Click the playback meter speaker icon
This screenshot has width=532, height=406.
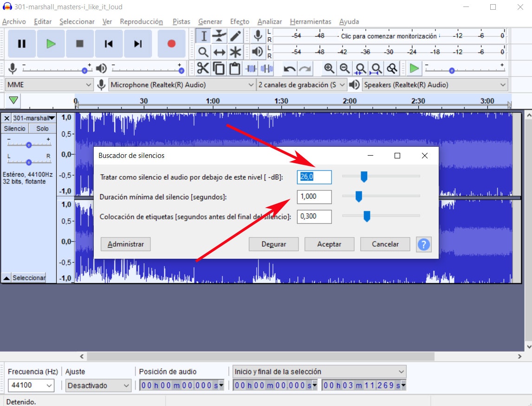[258, 52]
